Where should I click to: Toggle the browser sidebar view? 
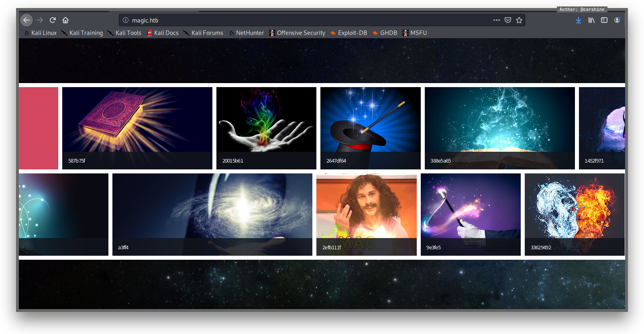coord(604,20)
